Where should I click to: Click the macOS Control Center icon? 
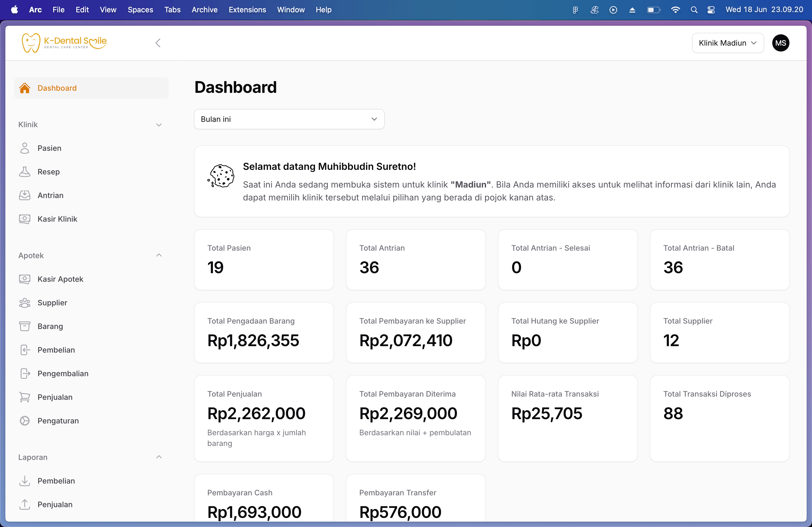[x=711, y=10]
